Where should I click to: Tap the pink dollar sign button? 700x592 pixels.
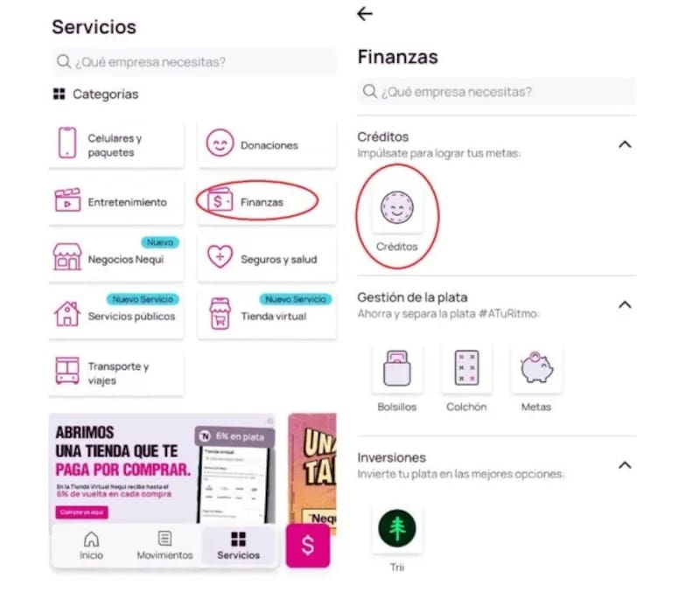click(308, 546)
